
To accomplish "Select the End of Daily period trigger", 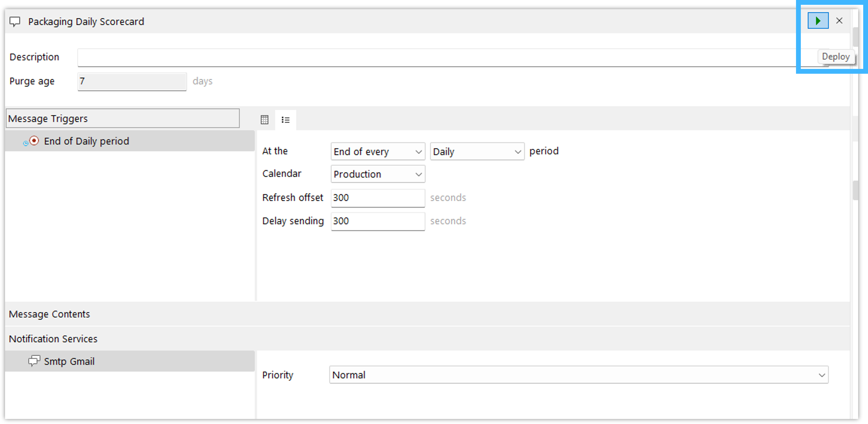I will pyautogui.click(x=130, y=141).
